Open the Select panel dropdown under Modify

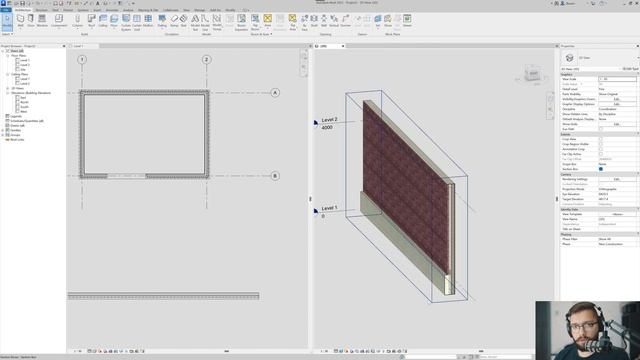click(7, 34)
